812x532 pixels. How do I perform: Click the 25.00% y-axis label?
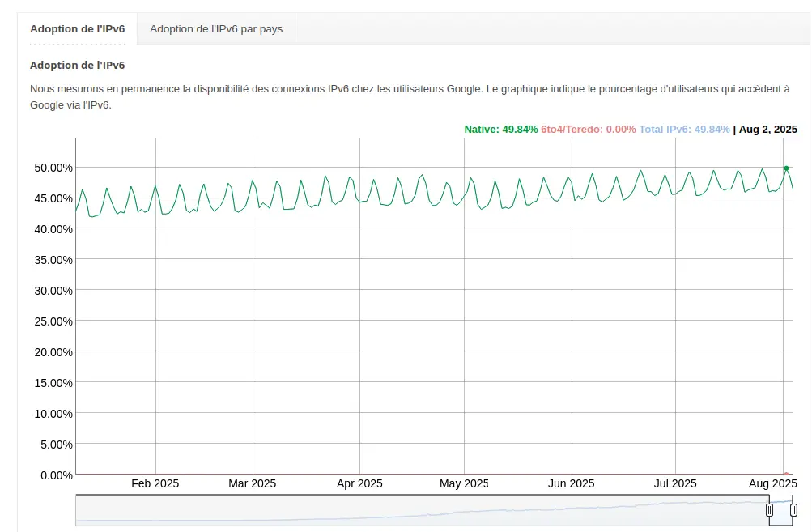click(53, 321)
